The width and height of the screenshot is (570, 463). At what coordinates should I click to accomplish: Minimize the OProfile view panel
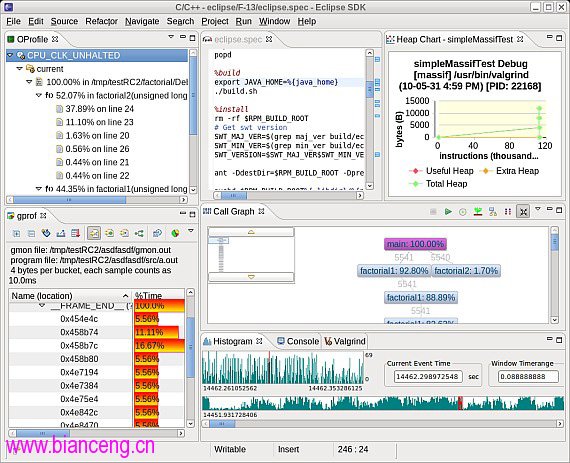click(183, 37)
